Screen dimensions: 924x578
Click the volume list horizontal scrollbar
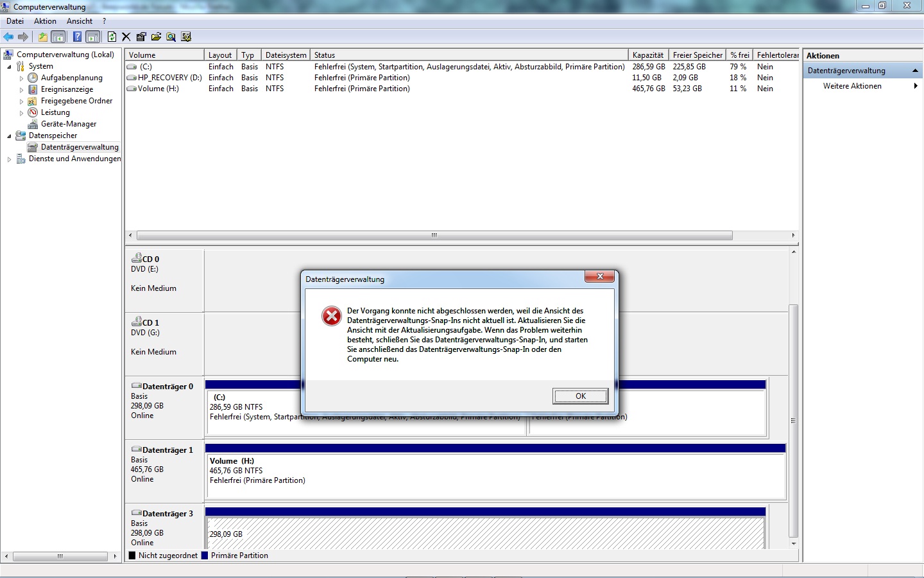point(434,235)
